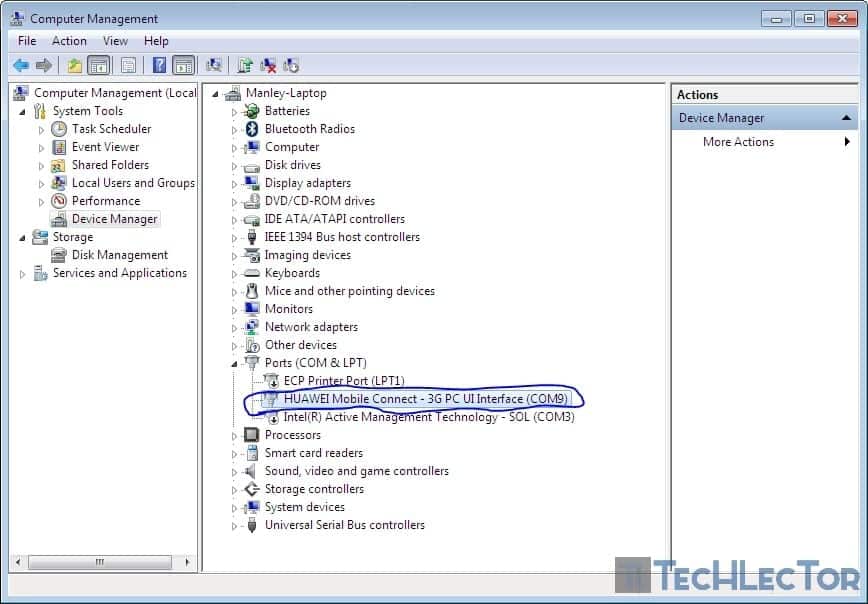This screenshot has width=868, height=604.
Task: Expand the Services and Applications node
Action: [x=22, y=274]
